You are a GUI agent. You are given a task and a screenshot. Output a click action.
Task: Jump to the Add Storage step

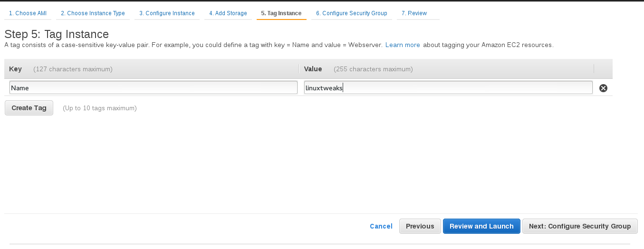[228, 13]
